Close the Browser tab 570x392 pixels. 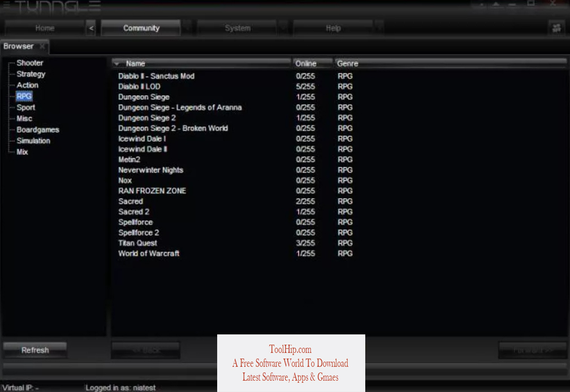coord(42,46)
